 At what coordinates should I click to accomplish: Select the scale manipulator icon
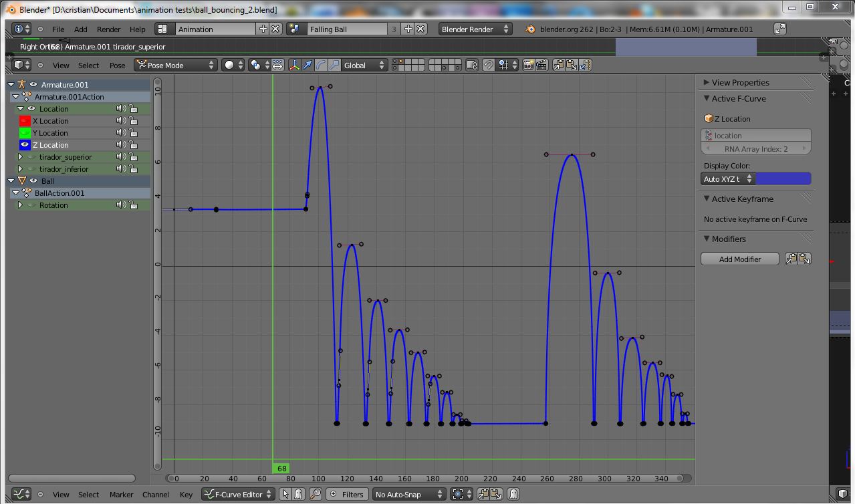click(x=334, y=65)
